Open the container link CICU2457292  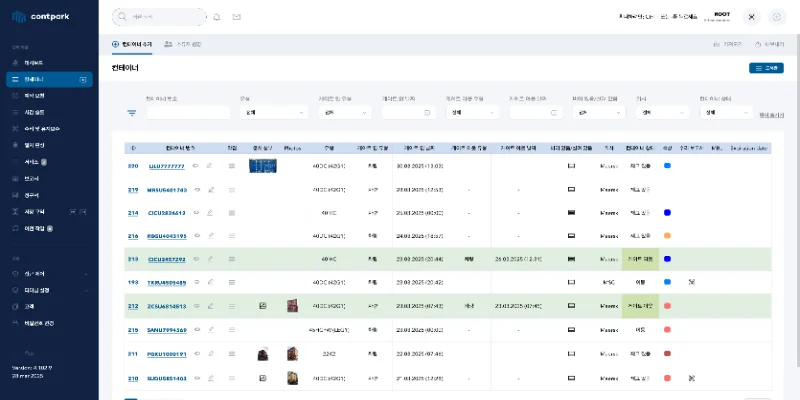166,260
